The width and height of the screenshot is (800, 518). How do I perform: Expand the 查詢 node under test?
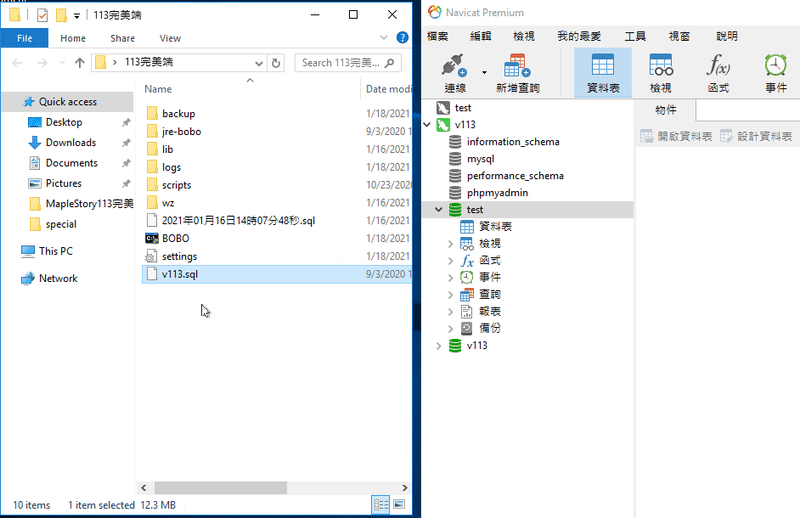451,295
